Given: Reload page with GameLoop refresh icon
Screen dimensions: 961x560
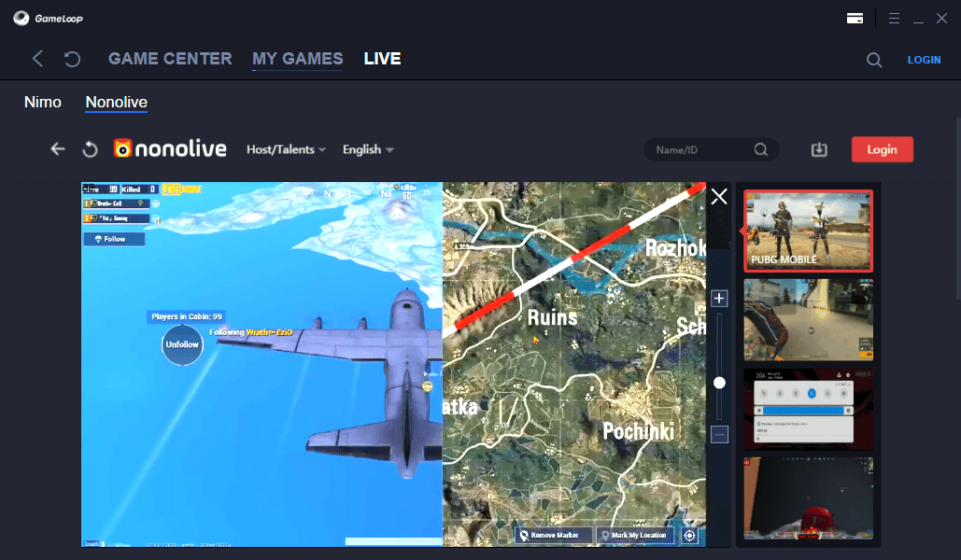Looking at the screenshot, I should pos(72,59).
